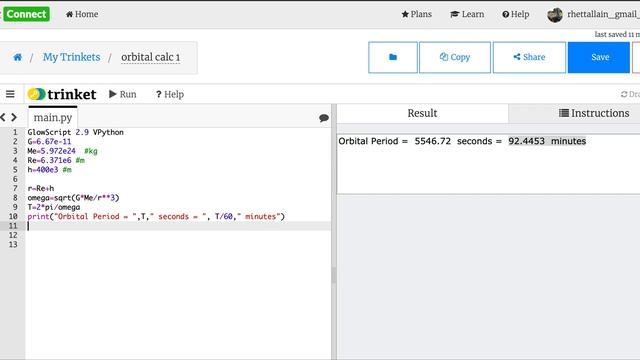Open the comments speech bubble icon

(324, 118)
